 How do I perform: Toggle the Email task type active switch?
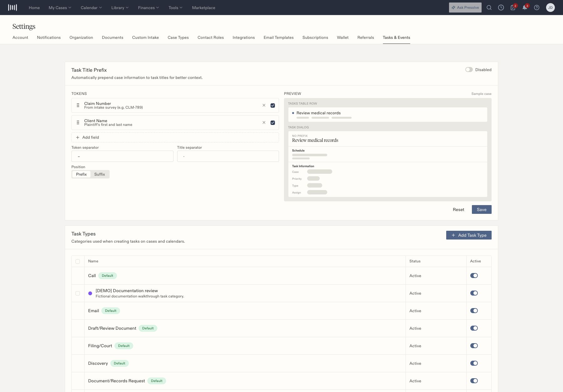tap(474, 311)
